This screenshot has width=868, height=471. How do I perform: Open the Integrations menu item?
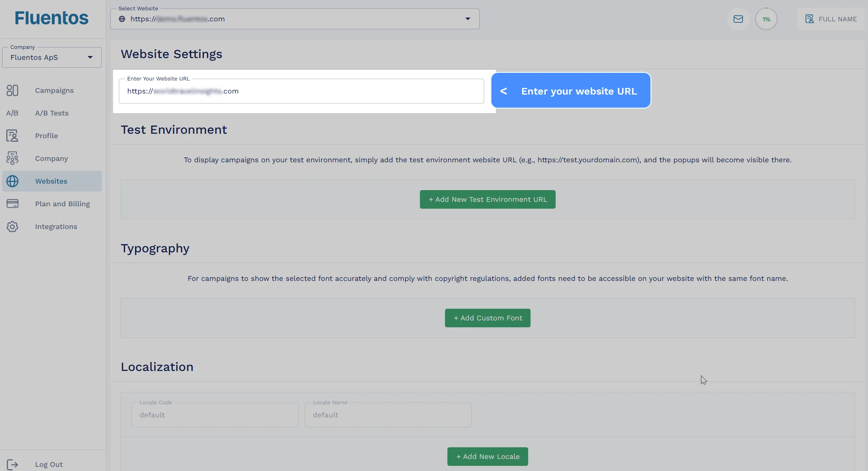[x=52, y=227]
